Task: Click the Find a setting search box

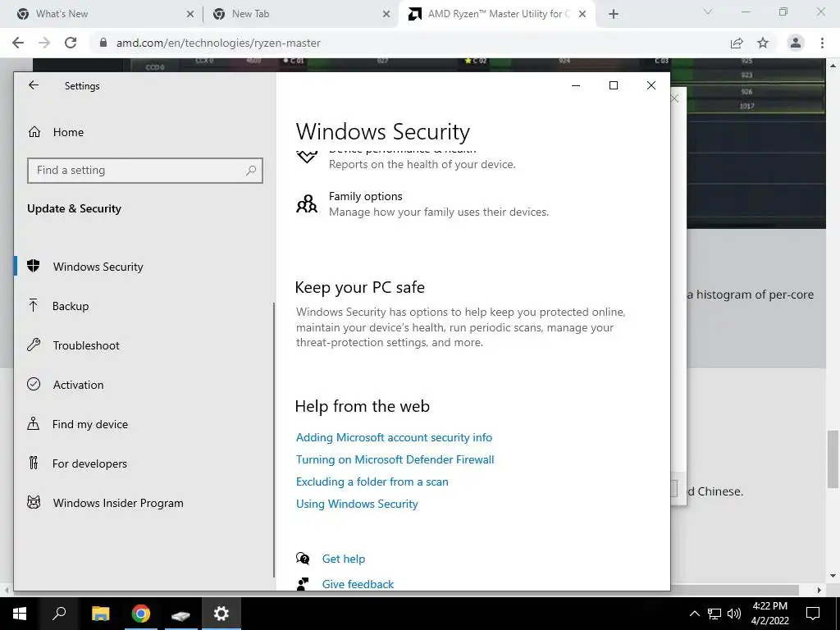Action: coord(144,171)
